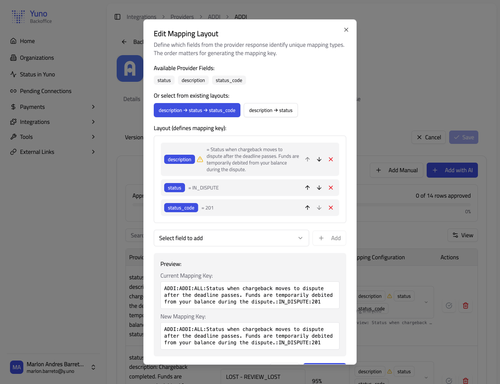Click the MA user avatar
500x384 pixels.
coord(17,367)
